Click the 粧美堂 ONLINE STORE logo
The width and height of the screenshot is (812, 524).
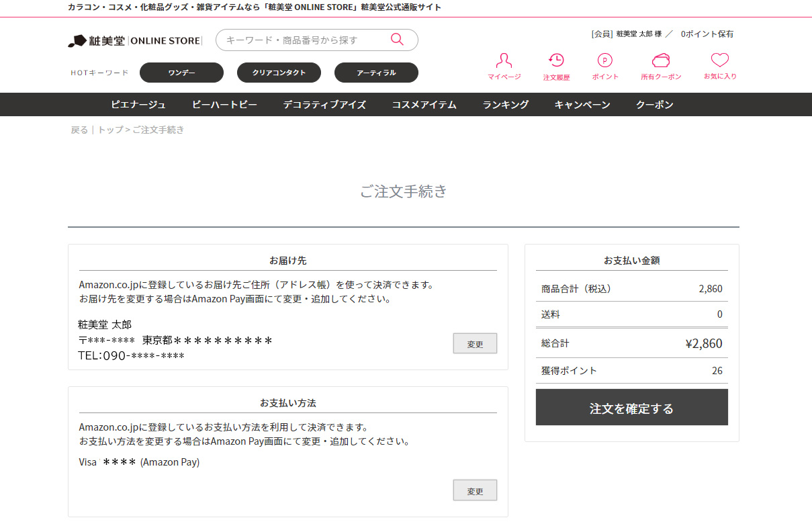click(x=134, y=41)
